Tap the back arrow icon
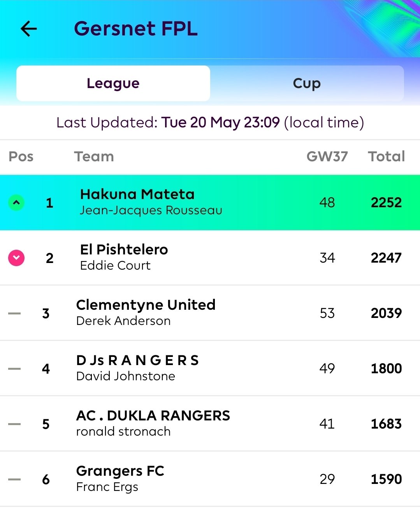Viewport: 420px width, 526px height. (x=29, y=28)
